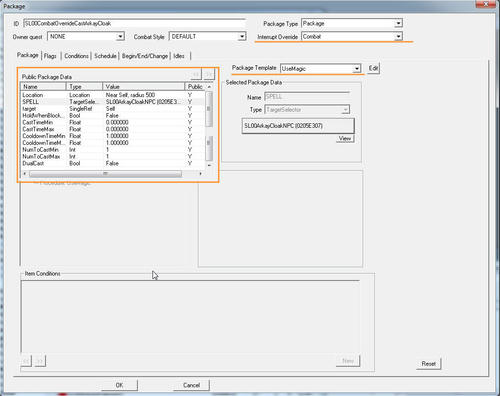Click the SL00ArkayCloakNPC target selector button

[298, 126]
